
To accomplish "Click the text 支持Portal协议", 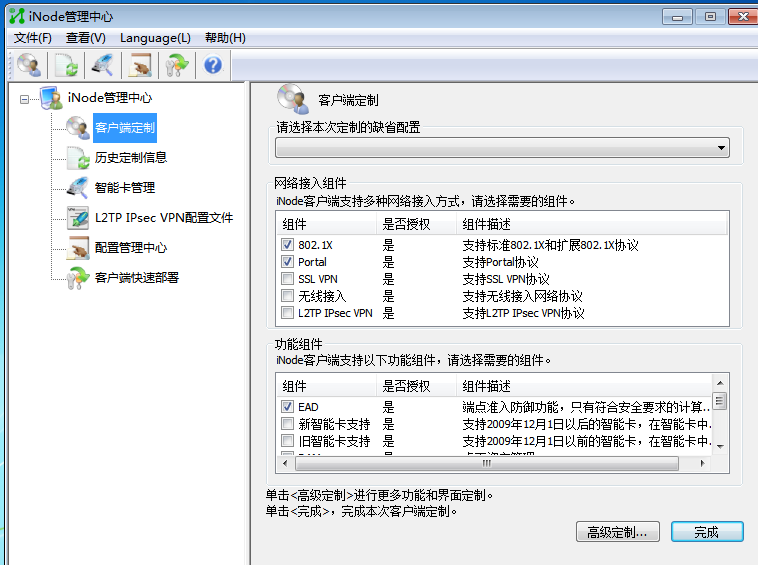I will pyautogui.click(x=500, y=262).
